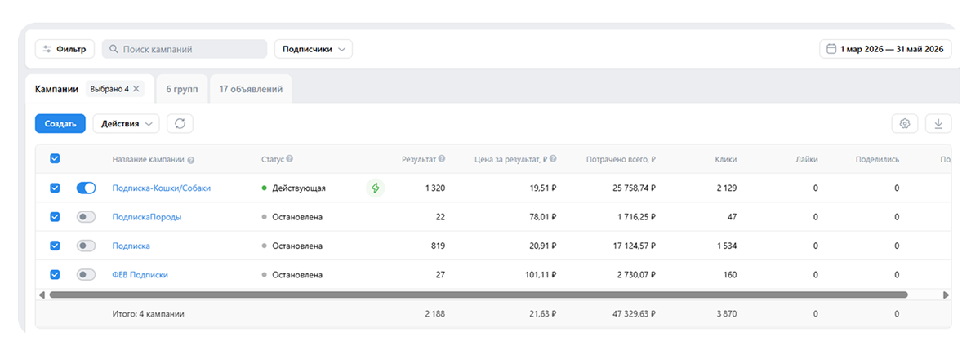Open table settings via the gear icon
Image resolution: width=980 pixels, height=359 pixels.
pyautogui.click(x=905, y=123)
